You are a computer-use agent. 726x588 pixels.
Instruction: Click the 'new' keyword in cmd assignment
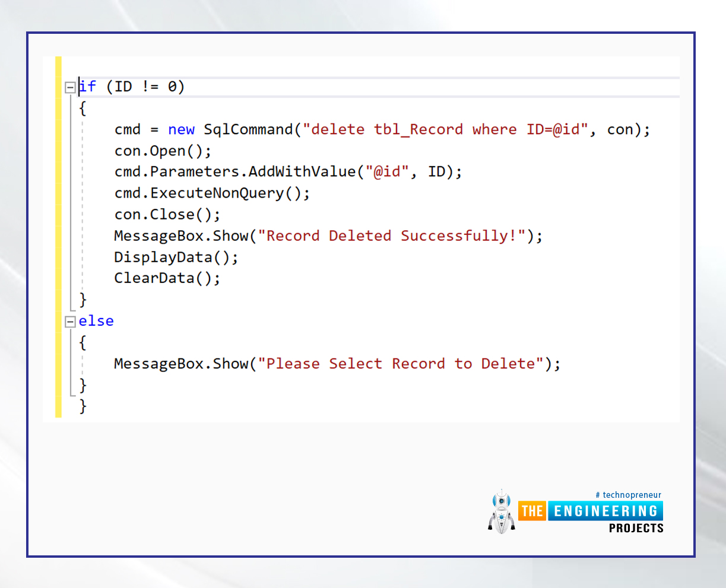coord(181,129)
